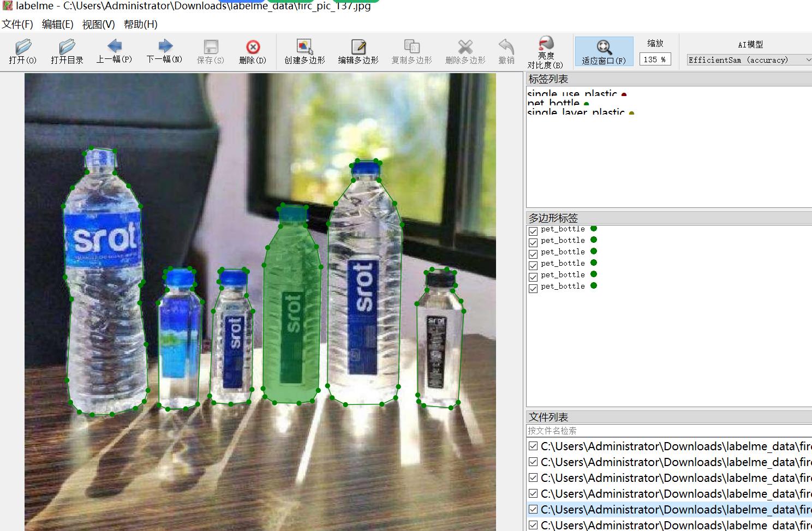
Task: Open the 视图(V) menu
Action: pyautogui.click(x=98, y=25)
